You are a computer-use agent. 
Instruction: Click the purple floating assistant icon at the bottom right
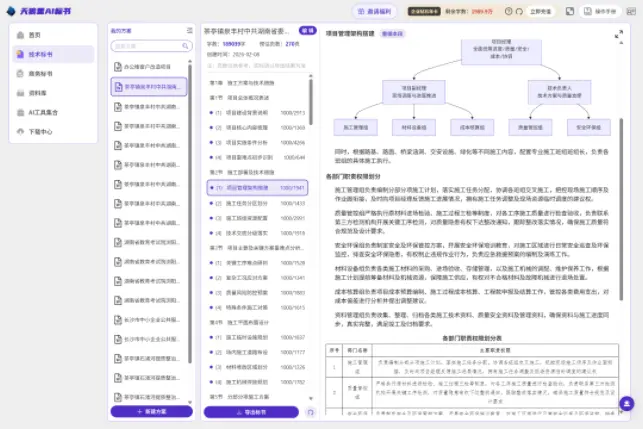pos(626,403)
